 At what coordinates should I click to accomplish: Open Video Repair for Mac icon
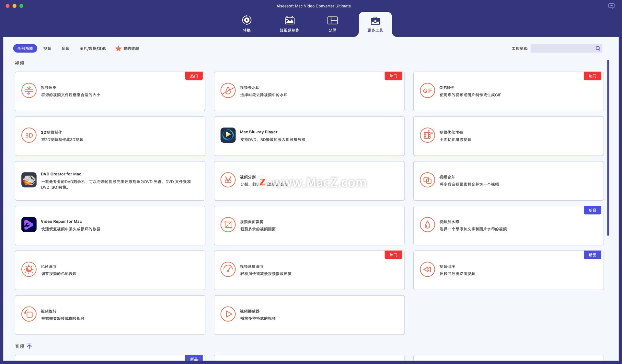click(x=29, y=225)
